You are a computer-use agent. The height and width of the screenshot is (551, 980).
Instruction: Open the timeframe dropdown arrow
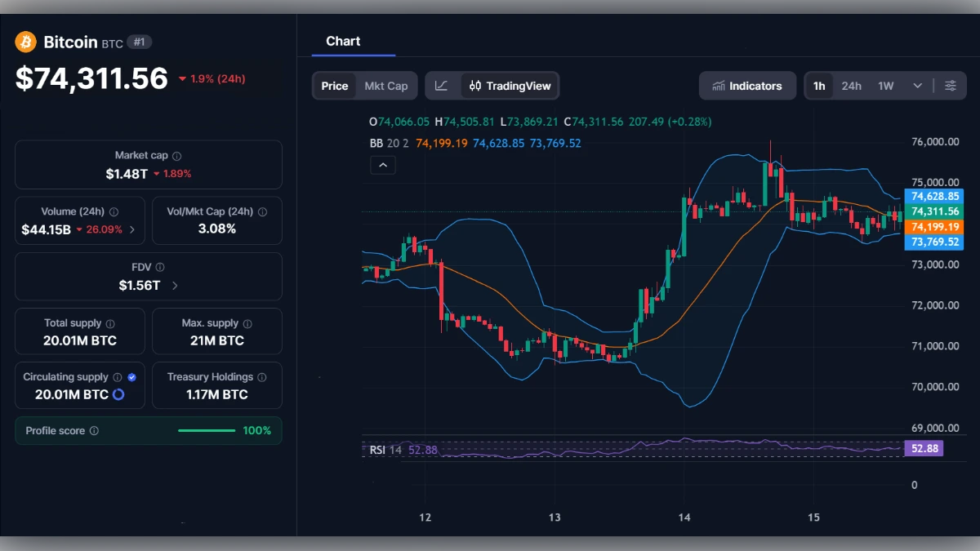tap(917, 85)
